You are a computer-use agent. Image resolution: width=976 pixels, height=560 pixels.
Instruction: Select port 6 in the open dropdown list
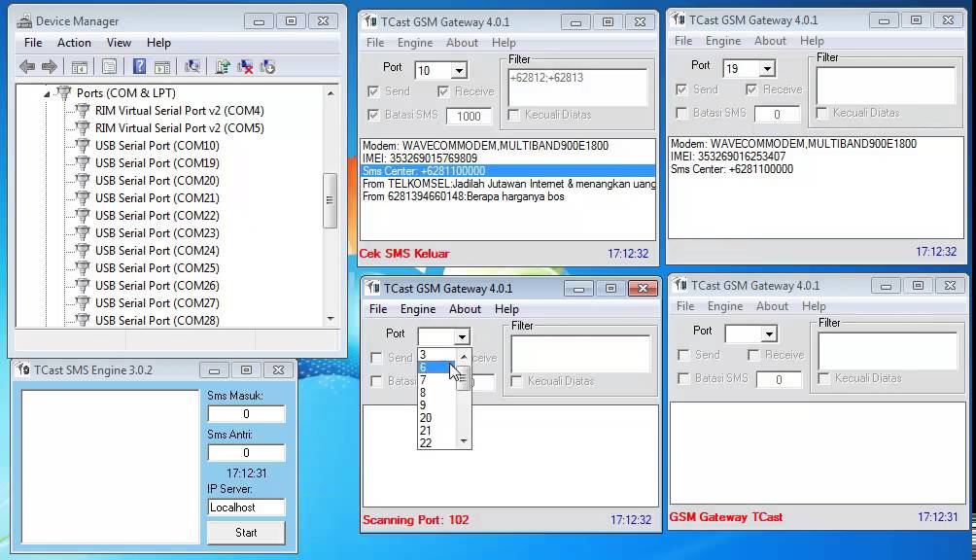pyautogui.click(x=437, y=367)
